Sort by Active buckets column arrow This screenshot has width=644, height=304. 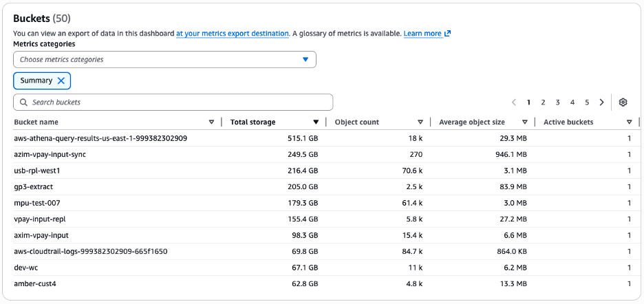click(630, 122)
